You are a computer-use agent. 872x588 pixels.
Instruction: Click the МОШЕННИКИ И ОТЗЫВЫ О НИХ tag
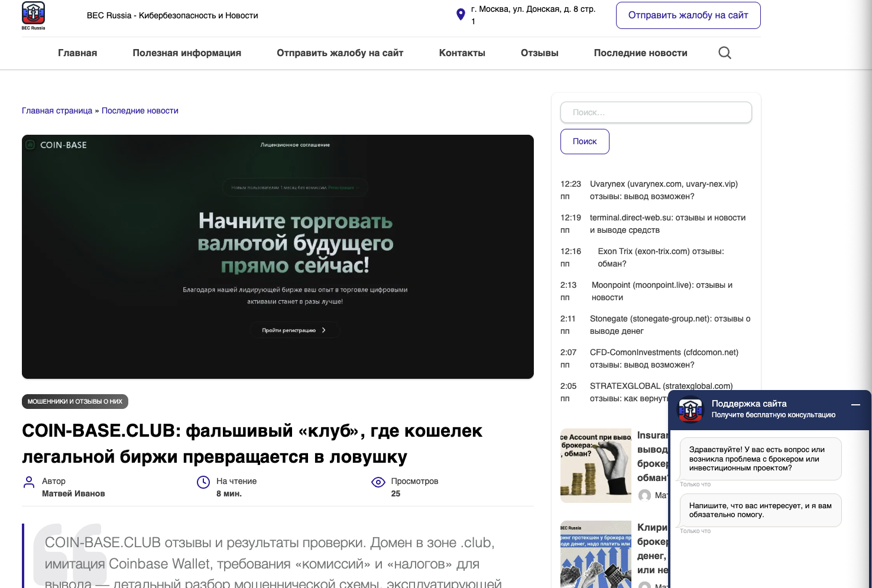pyautogui.click(x=75, y=401)
